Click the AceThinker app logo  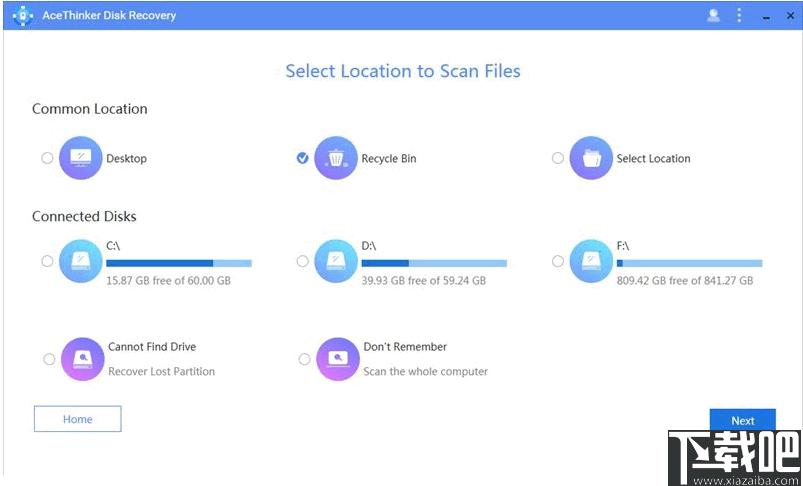[x=22, y=15]
